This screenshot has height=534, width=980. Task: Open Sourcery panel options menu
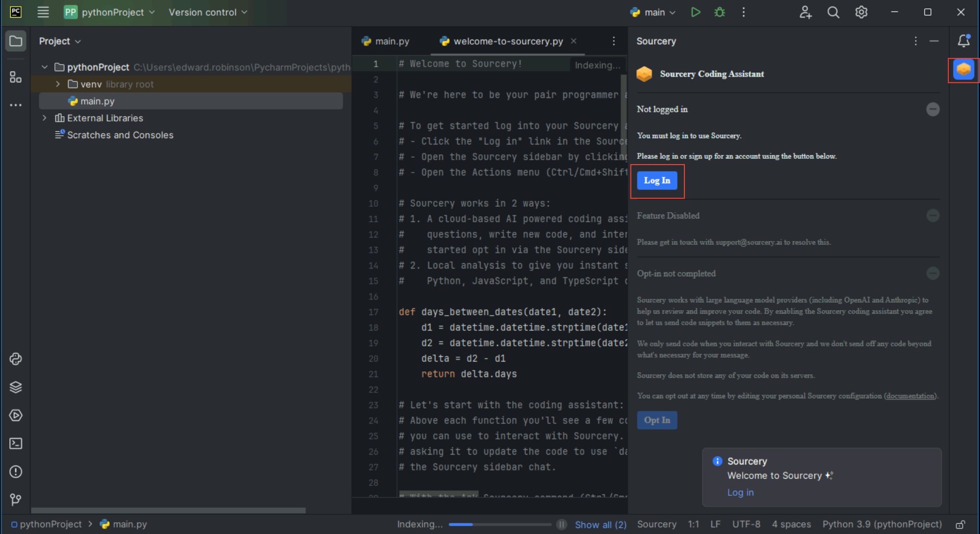tap(915, 41)
